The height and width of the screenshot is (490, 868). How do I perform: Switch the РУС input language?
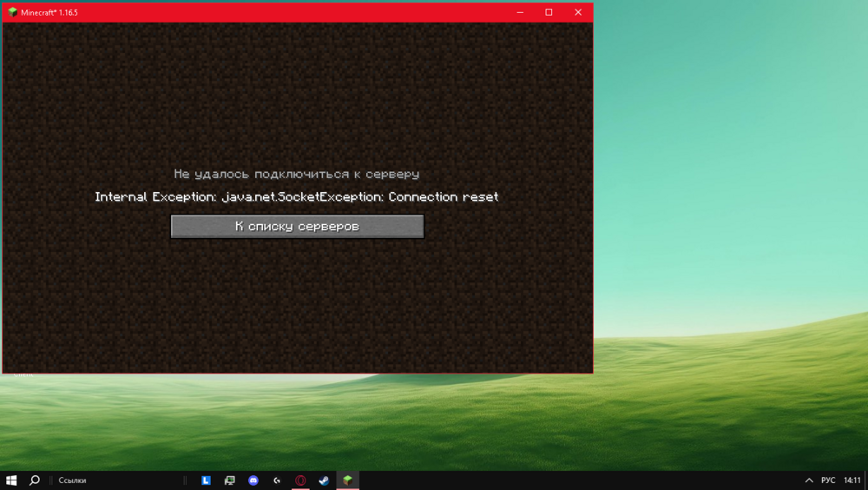click(x=828, y=480)
